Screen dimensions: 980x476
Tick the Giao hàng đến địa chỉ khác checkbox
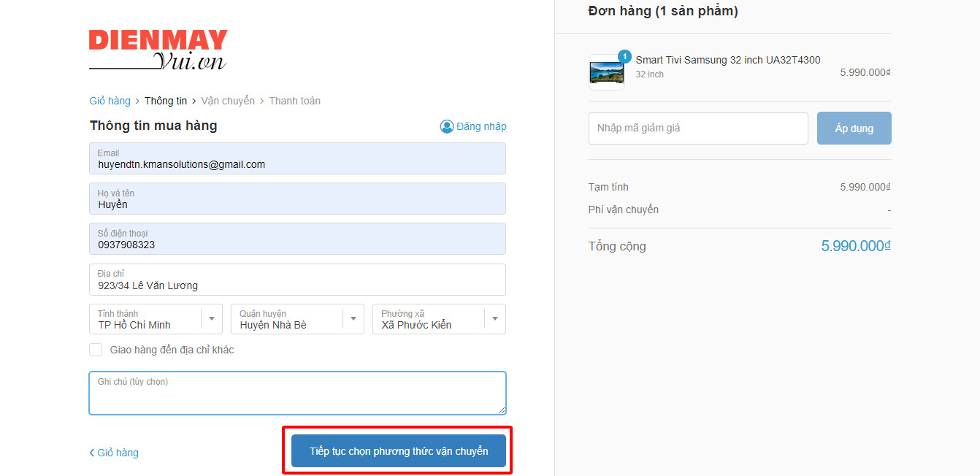[x=96, y=350]
